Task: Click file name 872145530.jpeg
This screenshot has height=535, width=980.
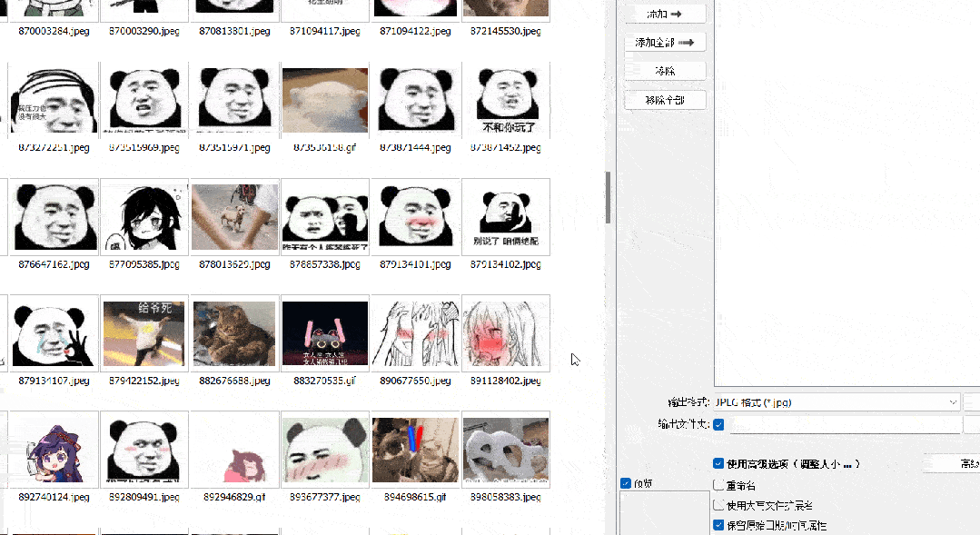Action: tap(506, 31)
